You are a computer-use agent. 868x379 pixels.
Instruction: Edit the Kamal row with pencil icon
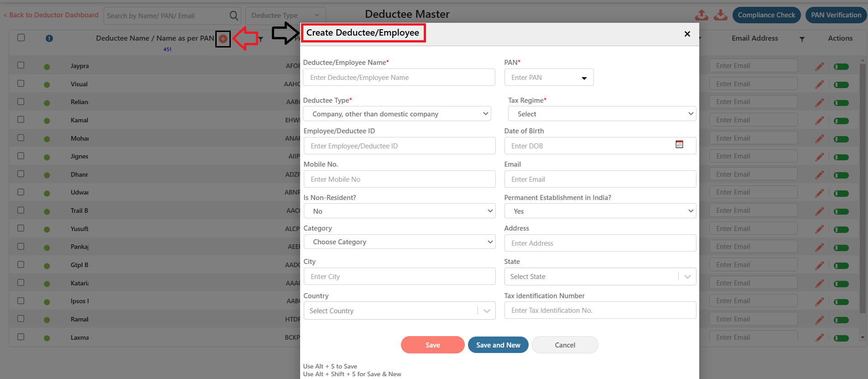pyautogui.click(x=820, y=121)
